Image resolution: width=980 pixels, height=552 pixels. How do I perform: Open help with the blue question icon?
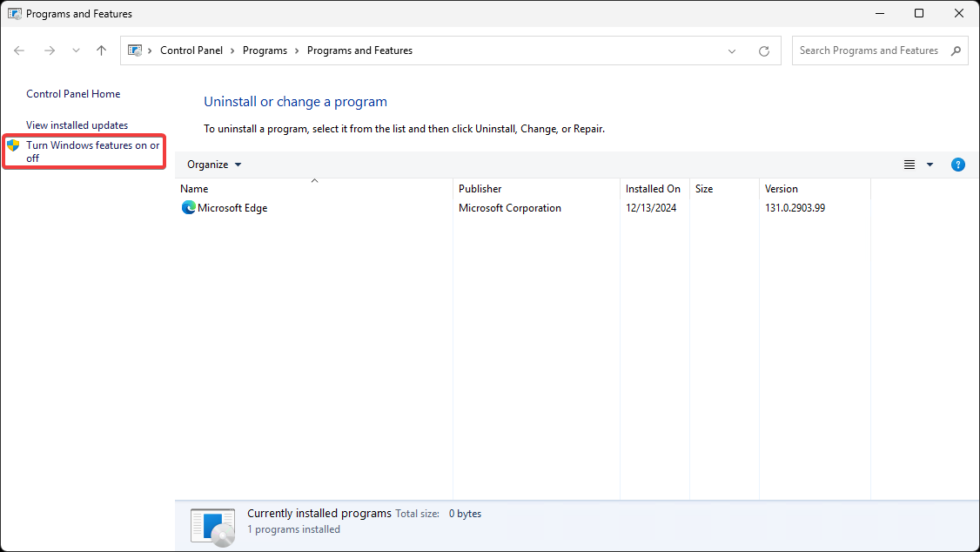coord(957,165)
